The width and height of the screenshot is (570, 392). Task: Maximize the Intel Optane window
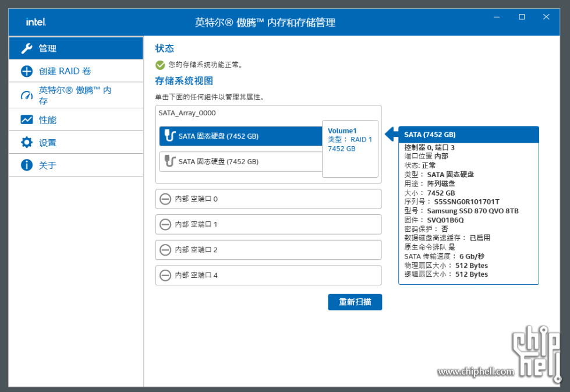(522, 17)
